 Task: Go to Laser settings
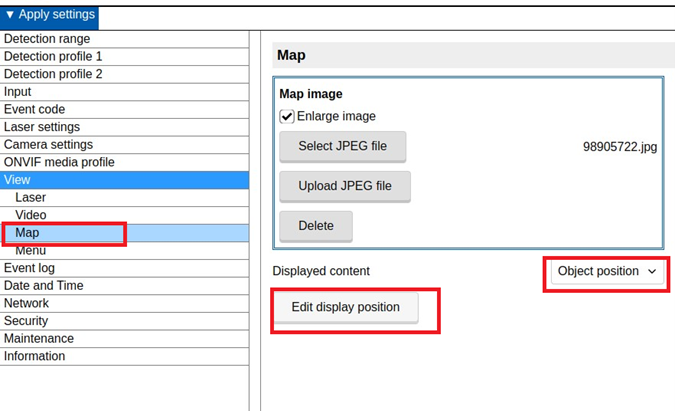[42, 127]
